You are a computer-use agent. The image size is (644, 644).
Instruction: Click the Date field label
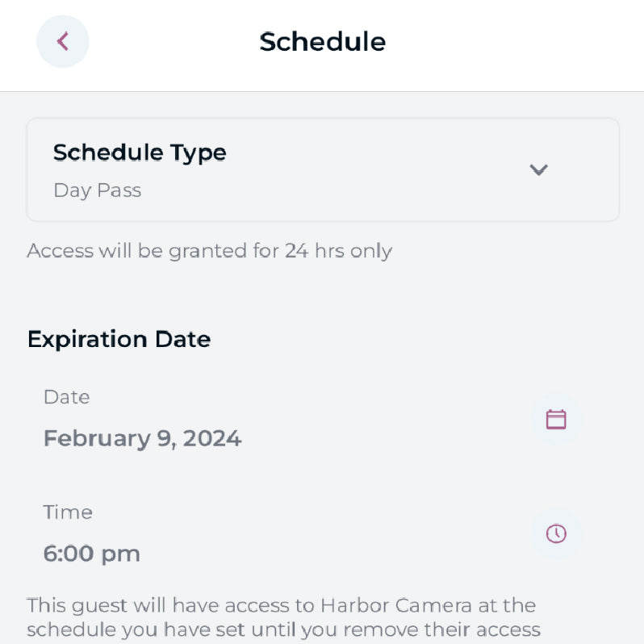pos(66,397)
